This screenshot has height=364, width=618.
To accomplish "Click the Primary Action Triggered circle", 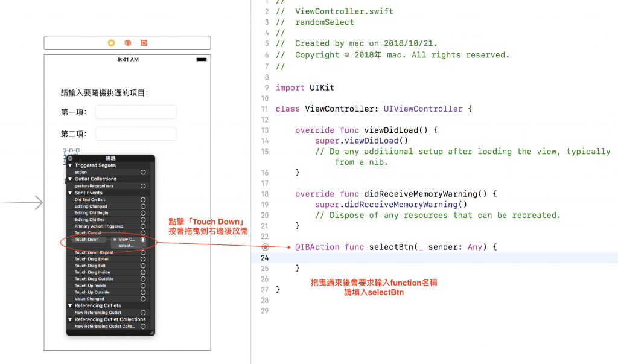I will [x=143, y=226].
